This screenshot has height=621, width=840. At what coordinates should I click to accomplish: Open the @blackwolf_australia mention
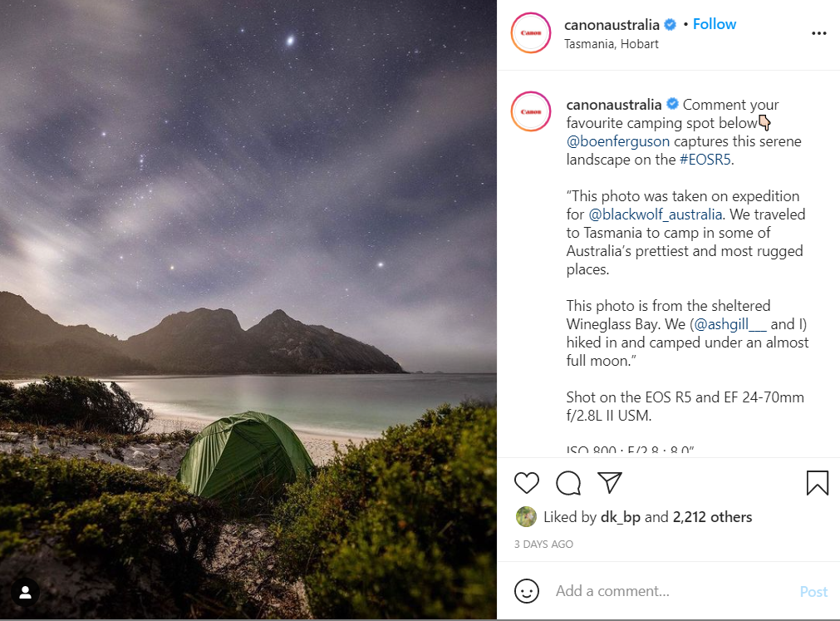tap(656, 214)
